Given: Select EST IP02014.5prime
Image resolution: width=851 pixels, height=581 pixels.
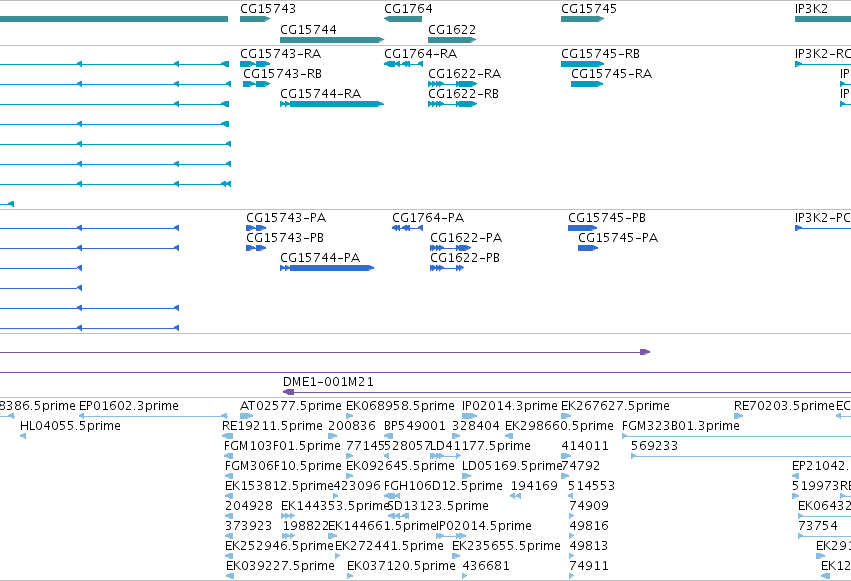Looking at the screenshot, I should tap(484, 526).
